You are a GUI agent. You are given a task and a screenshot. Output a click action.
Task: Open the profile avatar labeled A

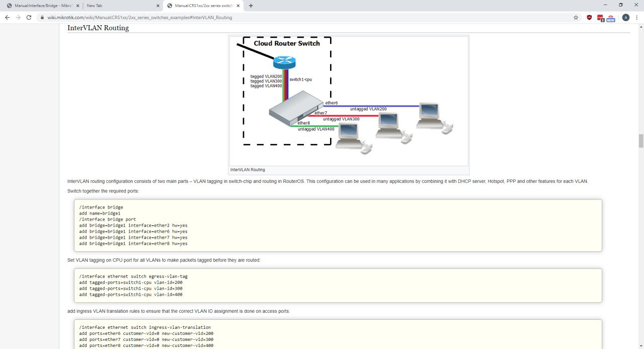[x=625, y=17]
